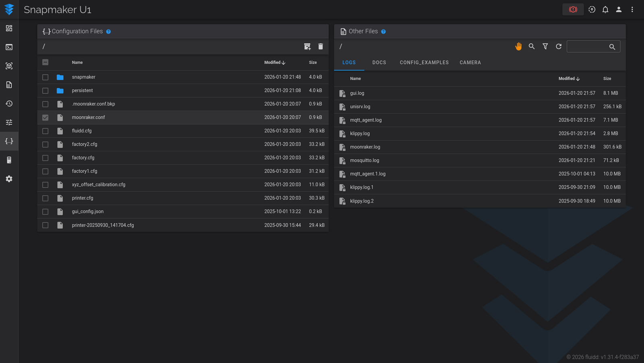The width and height of the screenshot is (644, 363).
Task: Click the filter funnel icon in Other Files
Action: 545,46
